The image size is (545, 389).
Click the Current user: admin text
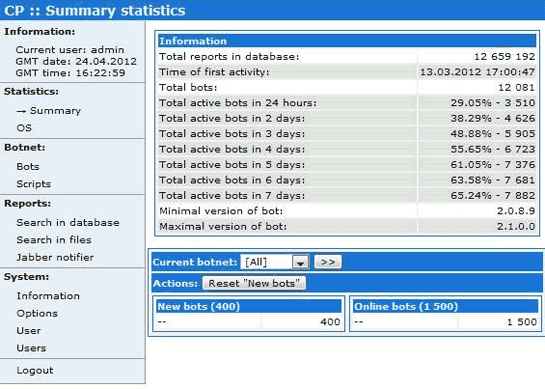point(70,50)
